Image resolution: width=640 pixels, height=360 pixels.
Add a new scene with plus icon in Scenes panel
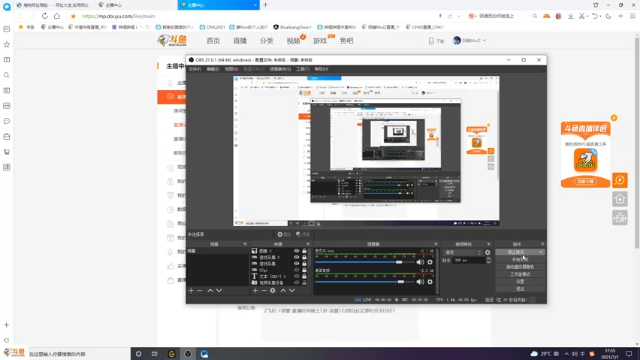click(x=191, y=291)
